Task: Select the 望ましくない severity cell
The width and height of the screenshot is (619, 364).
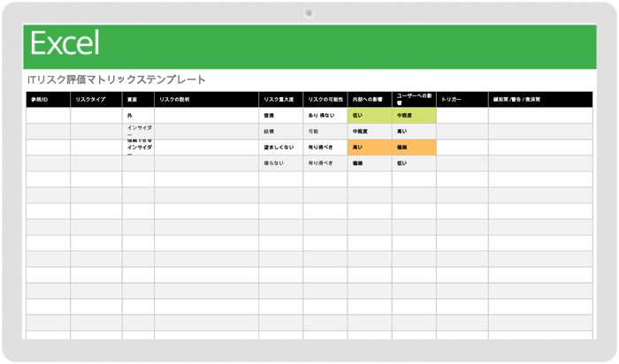Action: point(280,147)
